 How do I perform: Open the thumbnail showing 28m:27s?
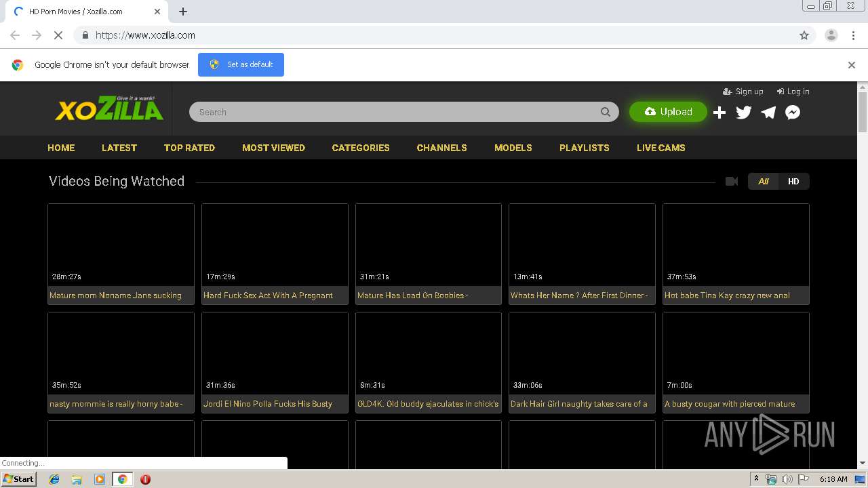(121, 245)
